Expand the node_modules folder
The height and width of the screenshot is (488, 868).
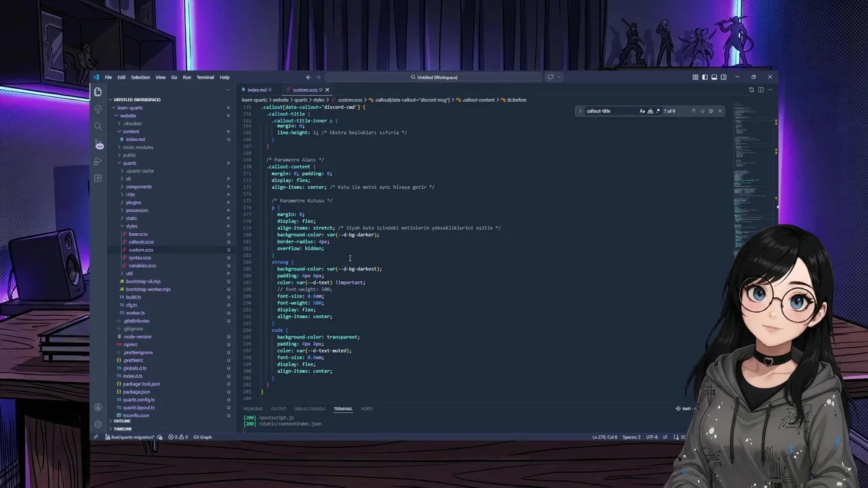pos(138,147)
